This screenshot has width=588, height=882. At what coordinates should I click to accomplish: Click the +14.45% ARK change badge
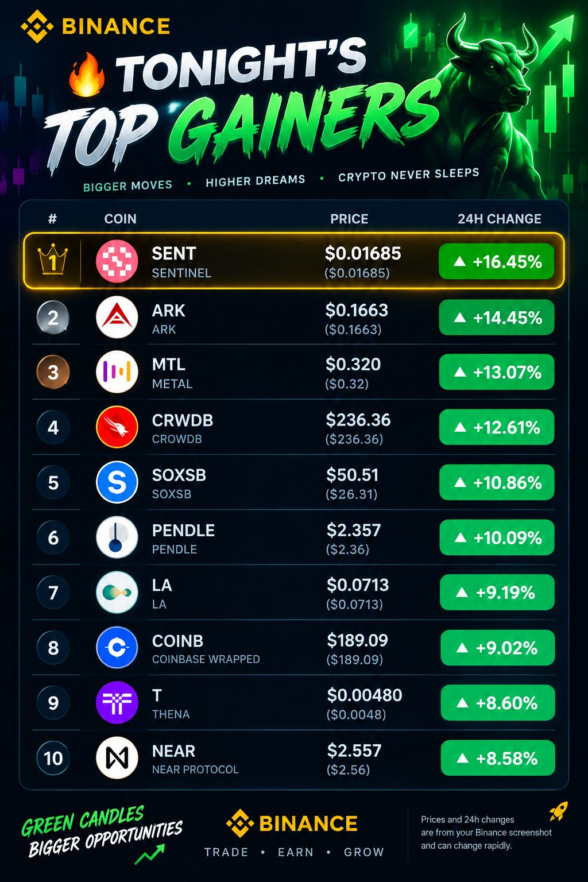click(x=497, y=317)
